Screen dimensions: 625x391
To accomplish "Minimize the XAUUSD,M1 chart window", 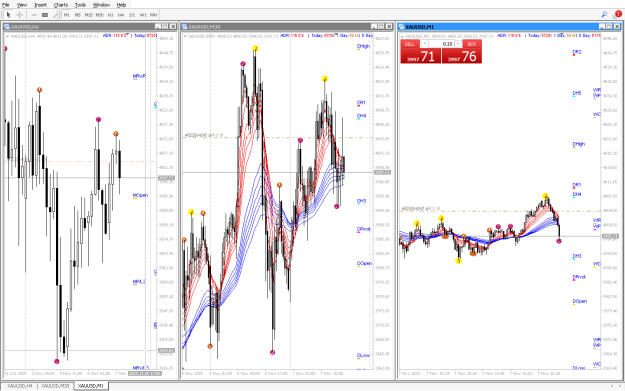I will 602,26.
